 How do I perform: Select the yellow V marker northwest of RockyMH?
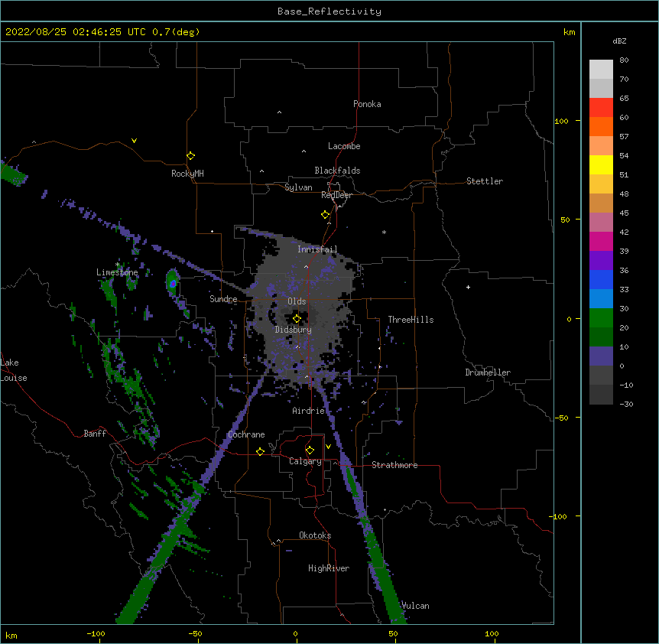134,141
